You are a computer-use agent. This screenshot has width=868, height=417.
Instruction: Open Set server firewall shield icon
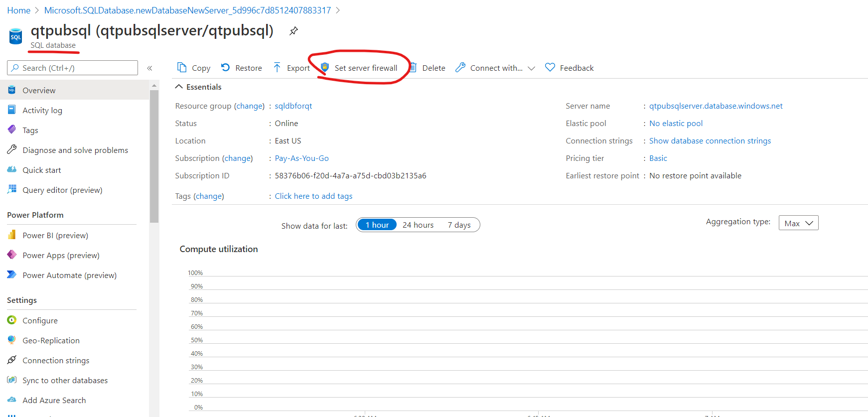tap(325, 67)
